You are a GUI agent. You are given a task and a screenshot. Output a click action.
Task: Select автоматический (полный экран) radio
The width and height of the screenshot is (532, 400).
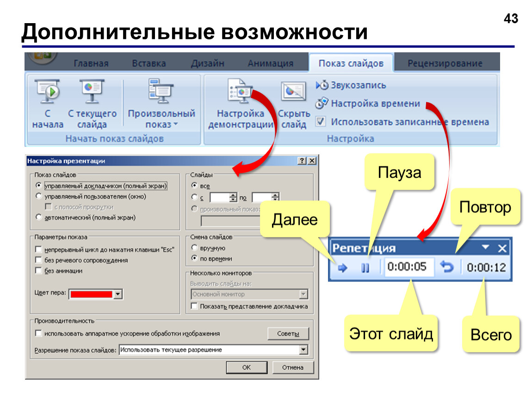pyautogui.click(x=39, y=217)
